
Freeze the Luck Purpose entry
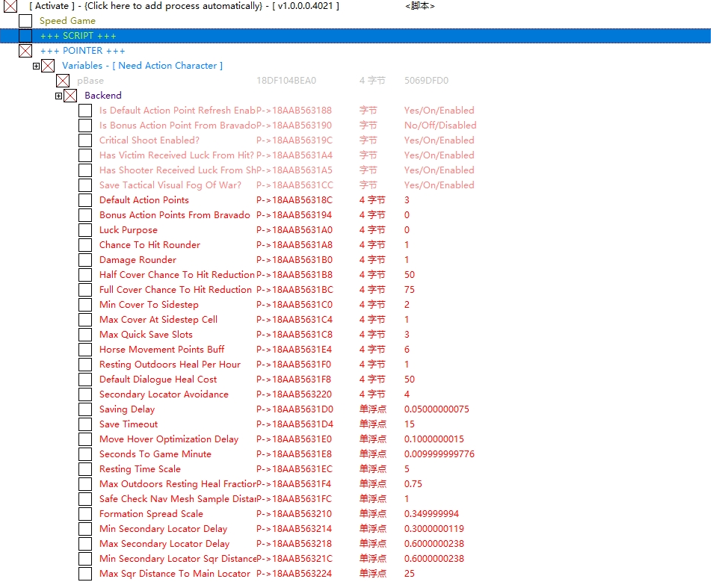click(85, 230)
